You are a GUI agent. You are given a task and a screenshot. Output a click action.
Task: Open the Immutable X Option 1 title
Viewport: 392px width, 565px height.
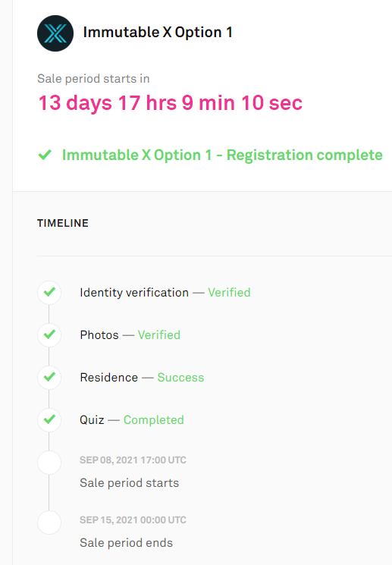(158, 33)
